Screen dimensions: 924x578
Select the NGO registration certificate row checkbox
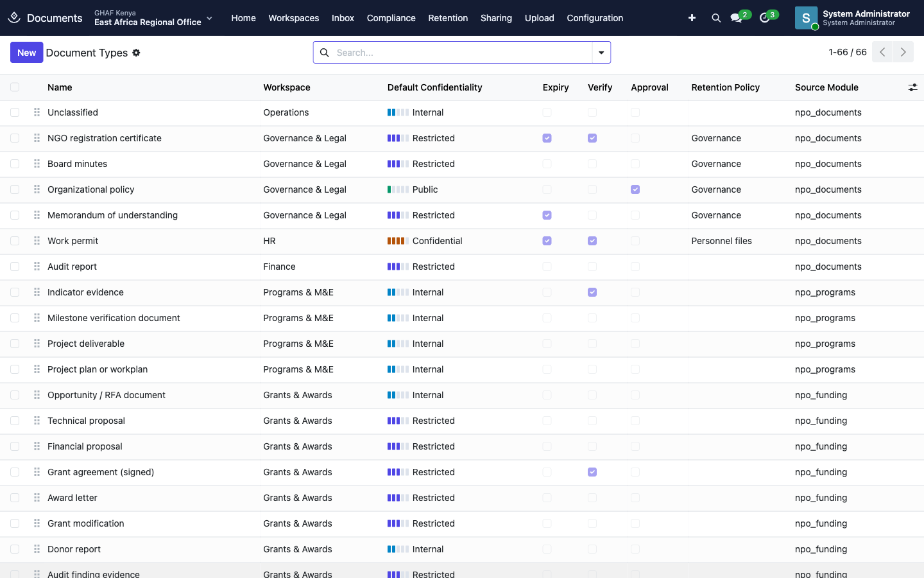15,138
